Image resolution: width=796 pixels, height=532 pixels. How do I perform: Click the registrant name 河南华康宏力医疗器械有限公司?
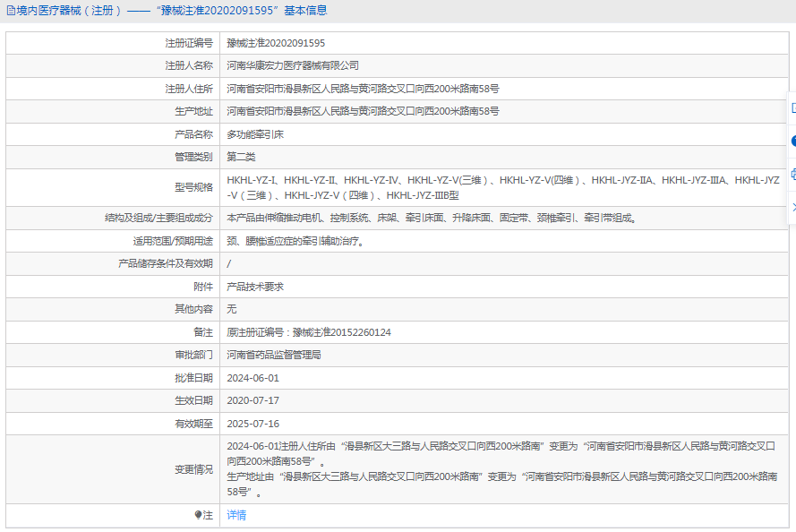[293, 65]
